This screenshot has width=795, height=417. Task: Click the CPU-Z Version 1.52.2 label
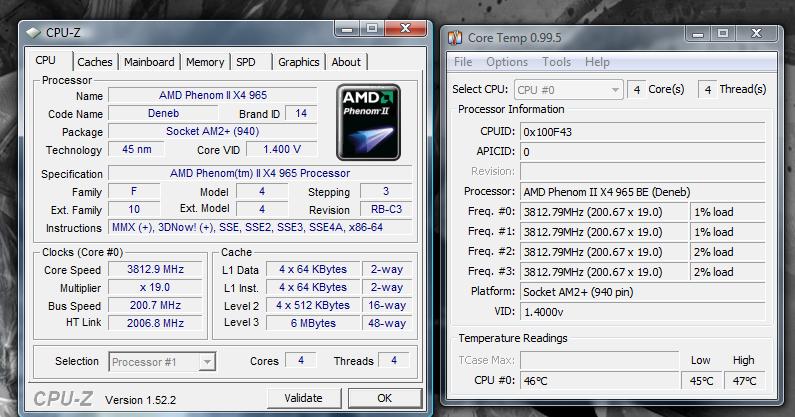[x=140, y=400]
